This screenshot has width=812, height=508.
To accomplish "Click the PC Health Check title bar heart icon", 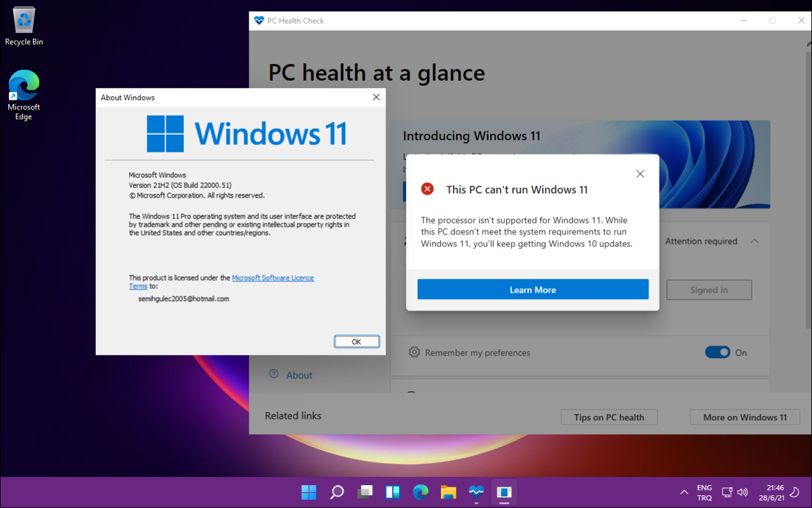I will coord(259,20).
